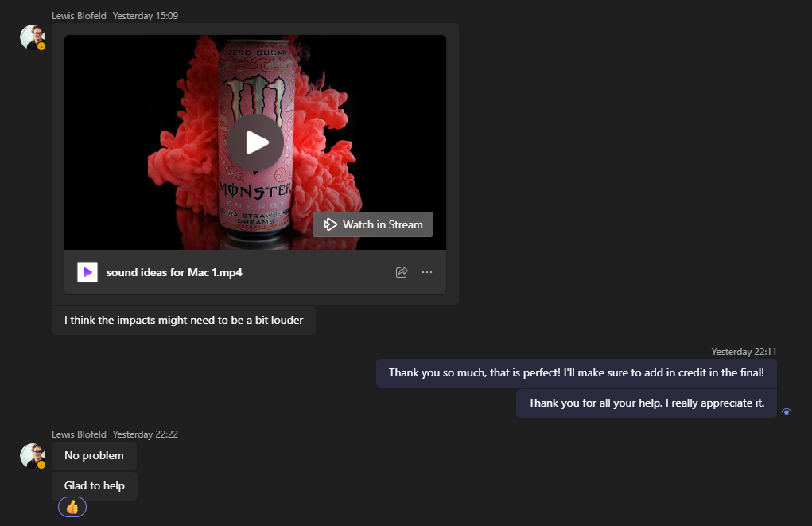
Task: Open the file sound ideas for Mac 1.mp4
Action: pos(174,272)
